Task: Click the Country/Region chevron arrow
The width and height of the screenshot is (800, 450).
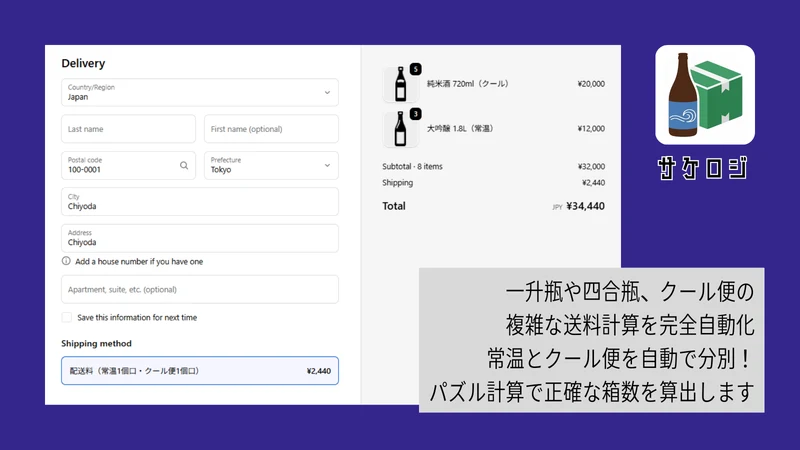Action: click(327, 92)
